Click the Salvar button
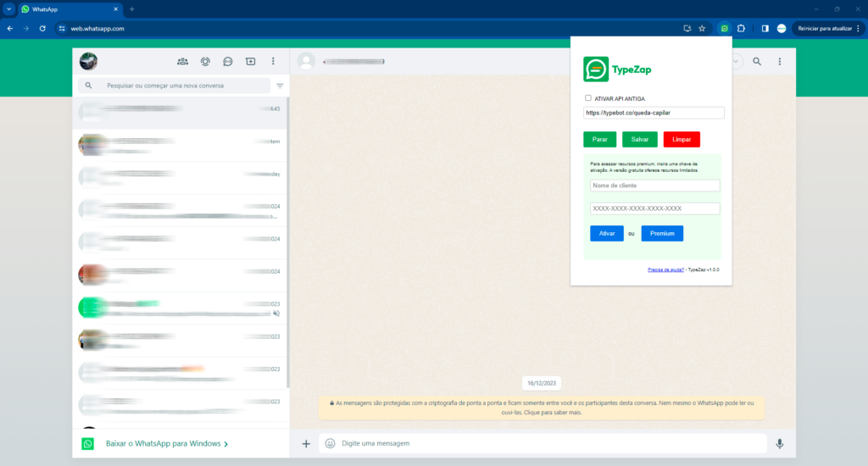The image size is (868, 466). pos(640,140)
